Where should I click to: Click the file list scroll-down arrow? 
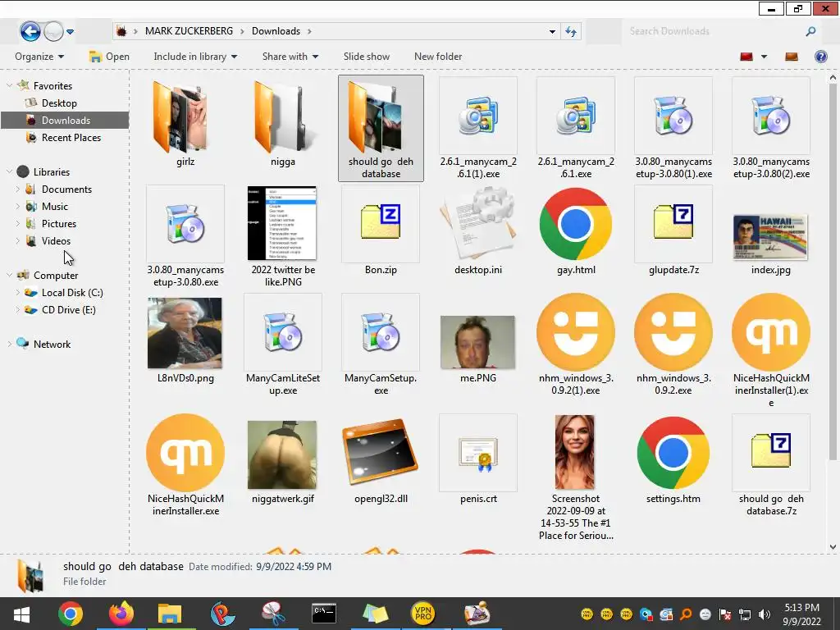coord(833,547)
